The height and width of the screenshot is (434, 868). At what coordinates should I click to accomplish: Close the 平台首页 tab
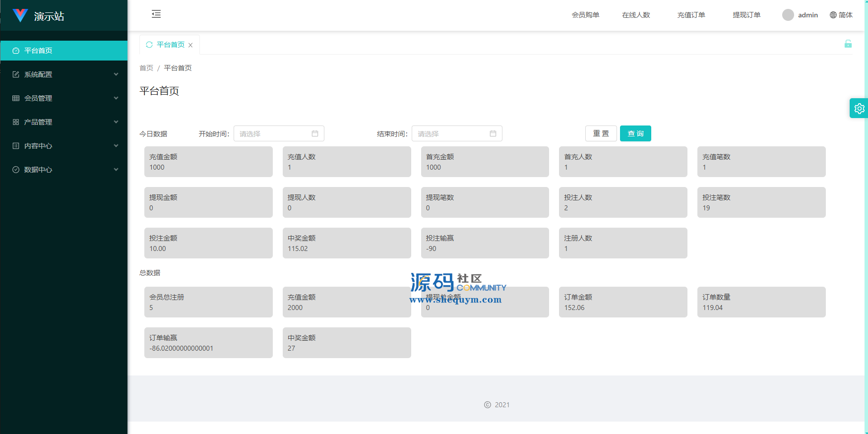(x=190, y=45)
